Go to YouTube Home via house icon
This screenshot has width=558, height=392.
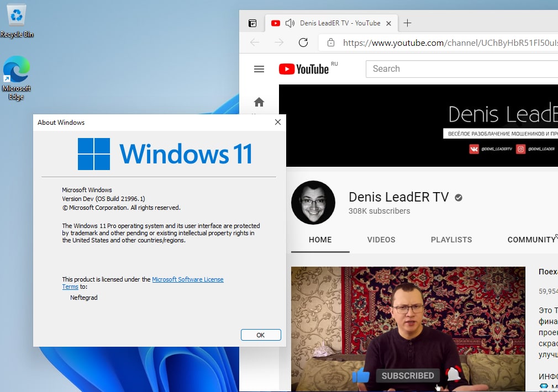click(x=259, y=102)
